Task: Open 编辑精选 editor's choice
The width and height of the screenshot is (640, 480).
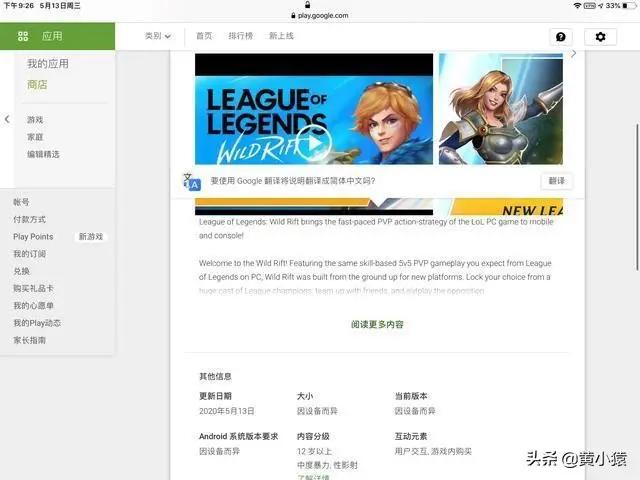Action: pyautogui.click(x=43, y=154)
